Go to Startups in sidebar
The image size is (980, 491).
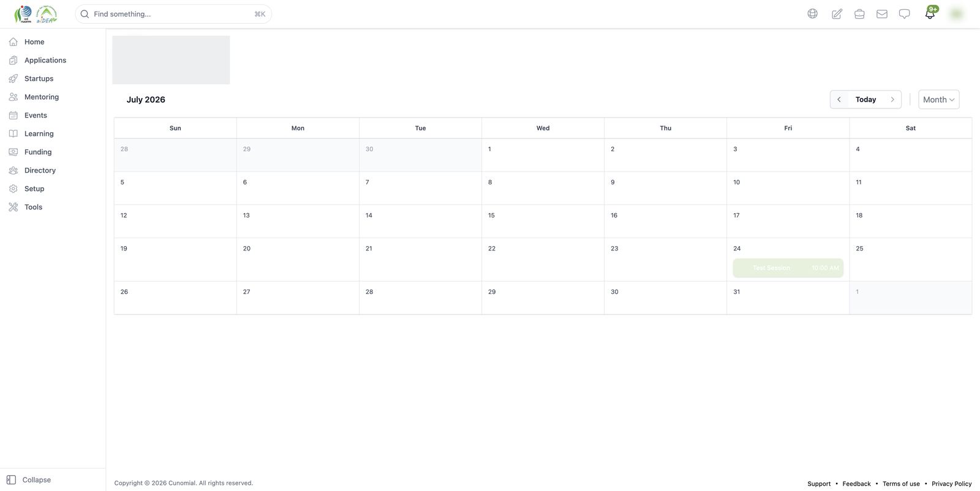click(39, 78)
